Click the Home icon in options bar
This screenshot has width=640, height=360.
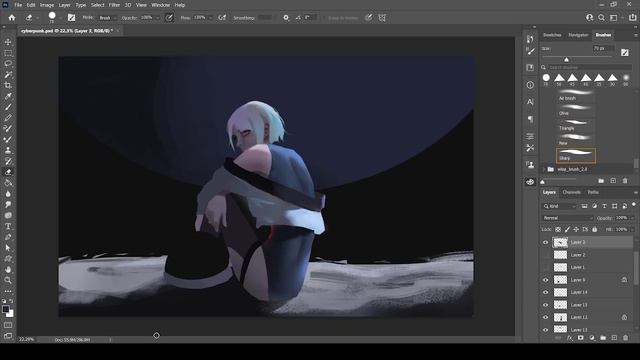(x=12, y=18)
